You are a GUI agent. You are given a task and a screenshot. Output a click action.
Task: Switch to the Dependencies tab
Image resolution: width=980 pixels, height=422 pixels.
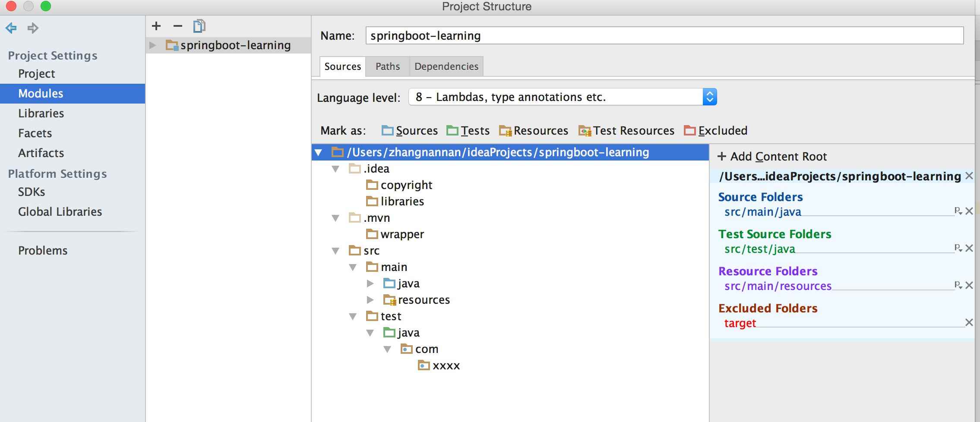(x=446, y=66)
